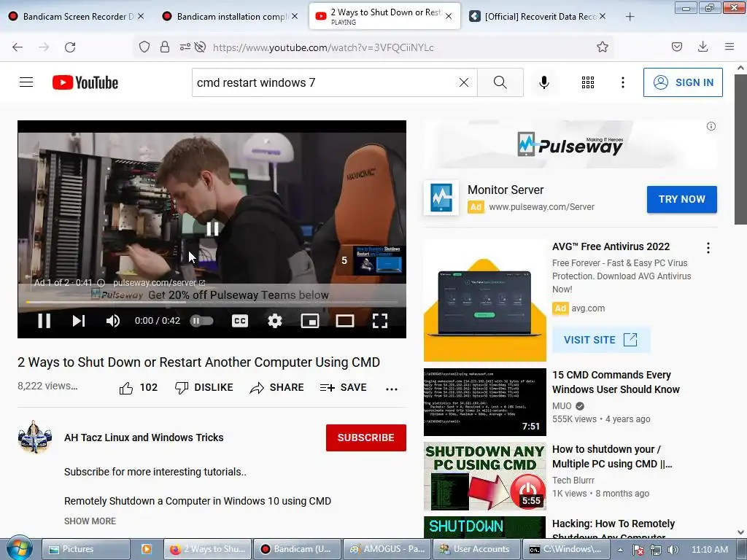Open pulseway.com/server link in video ad
The height and width of the screenshot is (560, 747).
[159, 282]
